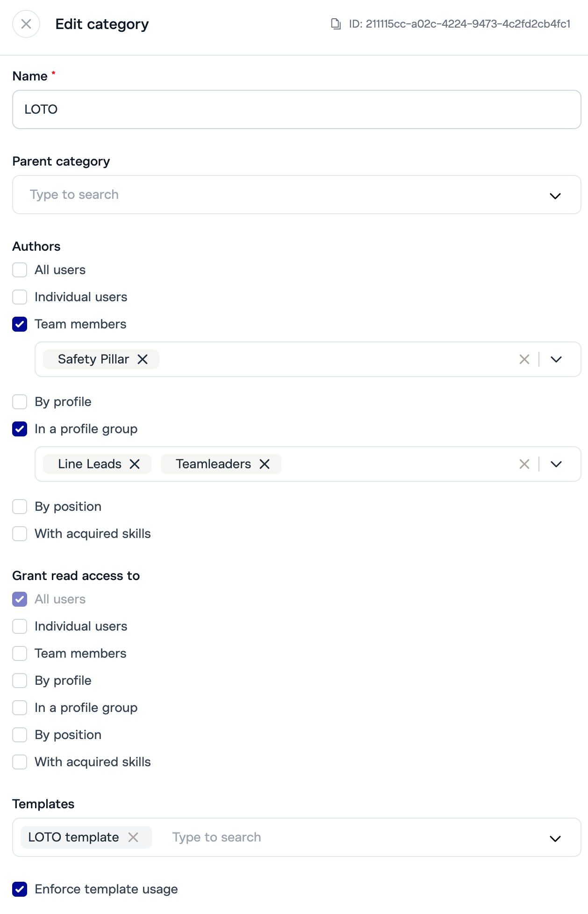The width and height of the screenshot is (588, 914).
Task: Copy the category ID icon
Action: (x=336, y=24)
